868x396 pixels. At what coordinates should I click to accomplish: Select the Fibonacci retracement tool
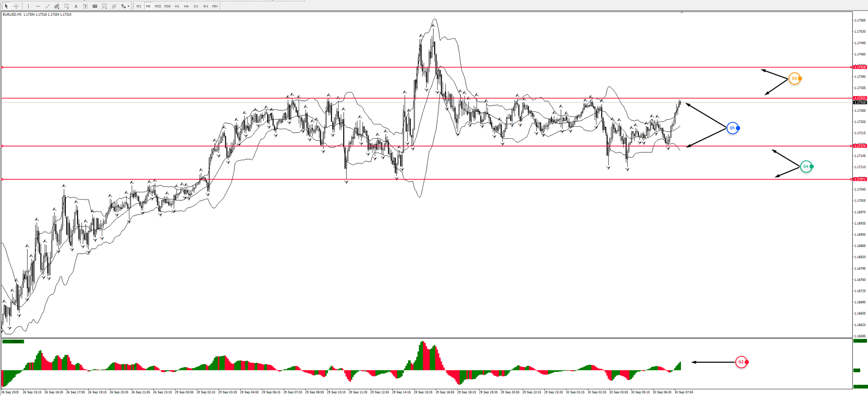(x=66, y=6)
